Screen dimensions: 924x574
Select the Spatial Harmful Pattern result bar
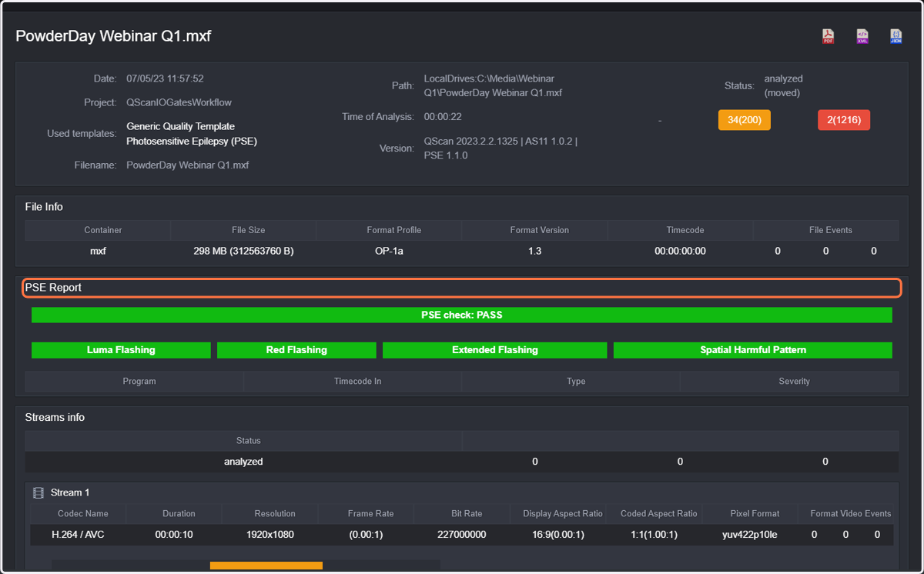(x=752, y=350)
